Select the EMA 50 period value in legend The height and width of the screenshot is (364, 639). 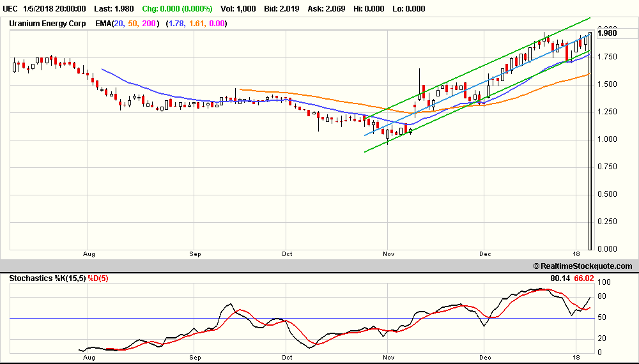point(134,24)
